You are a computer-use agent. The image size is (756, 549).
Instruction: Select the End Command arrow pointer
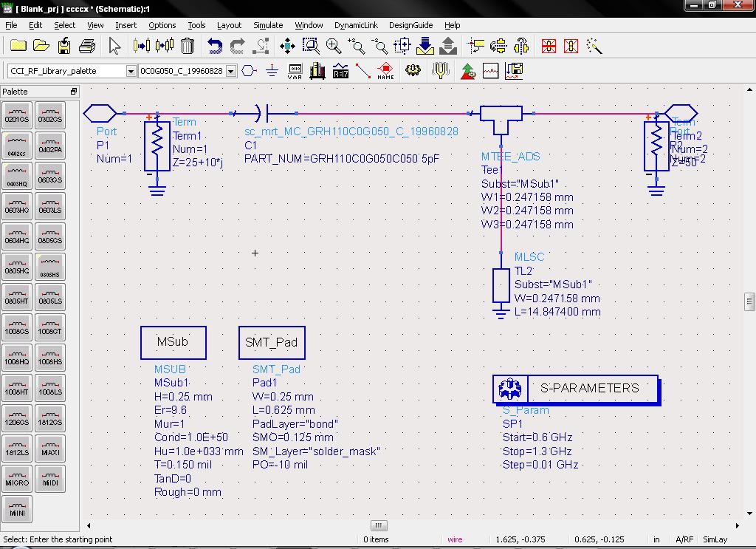coord(114,46)
